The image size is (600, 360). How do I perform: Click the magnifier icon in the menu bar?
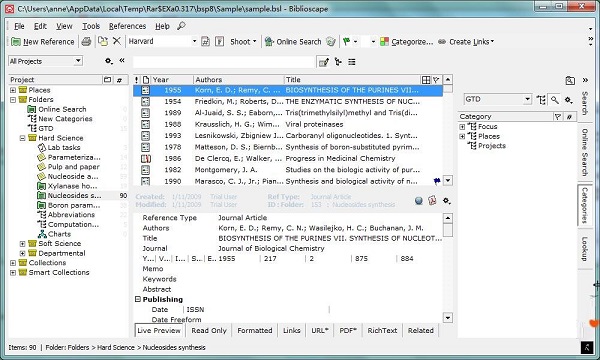(x=181, y=26)
